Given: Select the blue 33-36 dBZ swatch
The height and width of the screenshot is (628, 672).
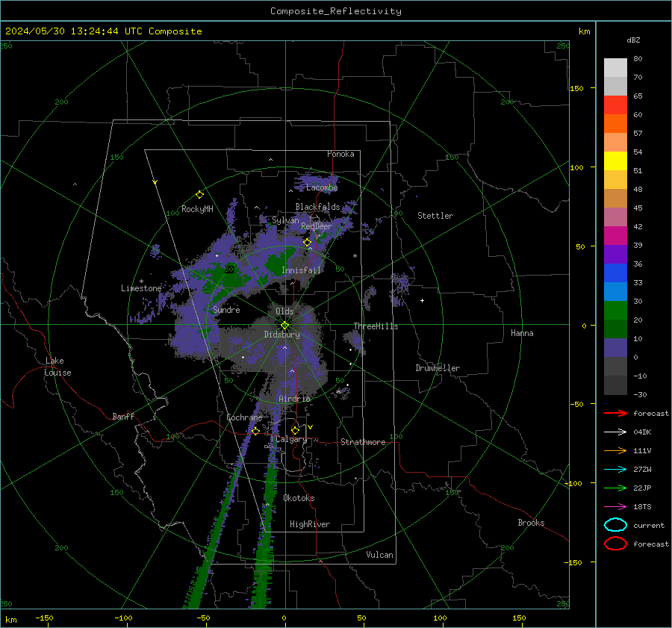Looking at the screenshot, I should click(x=615, y=273).
